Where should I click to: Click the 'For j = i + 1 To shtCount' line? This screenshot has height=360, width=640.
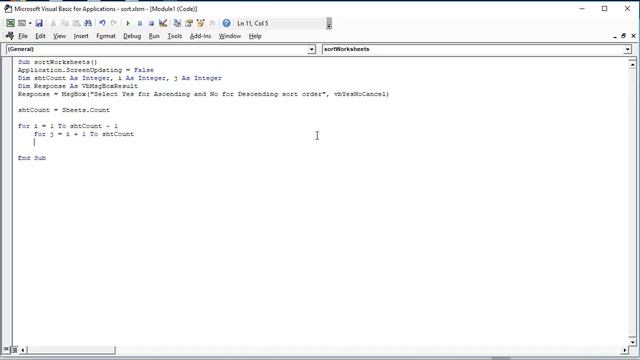pyautogui.click(x=84, y=134)
